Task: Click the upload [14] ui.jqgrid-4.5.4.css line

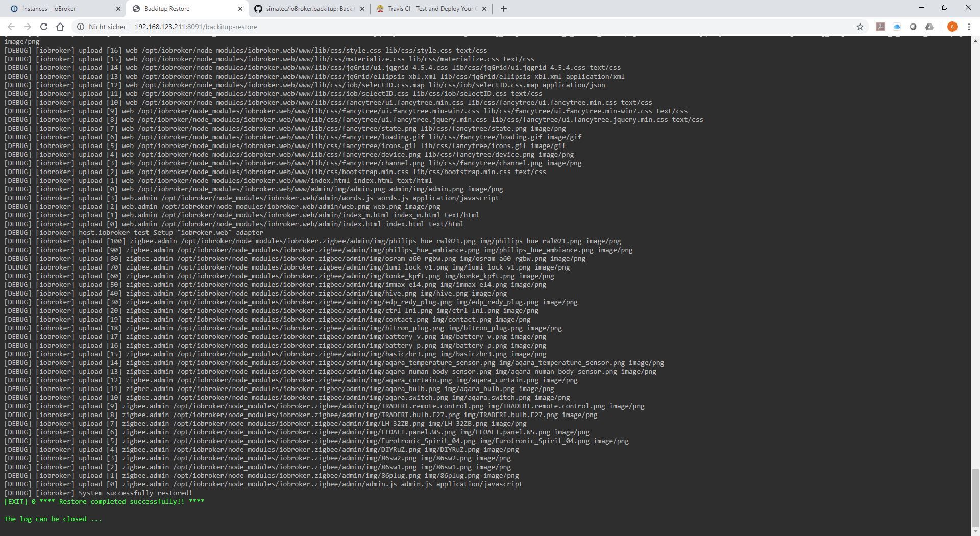Action: 312,67
